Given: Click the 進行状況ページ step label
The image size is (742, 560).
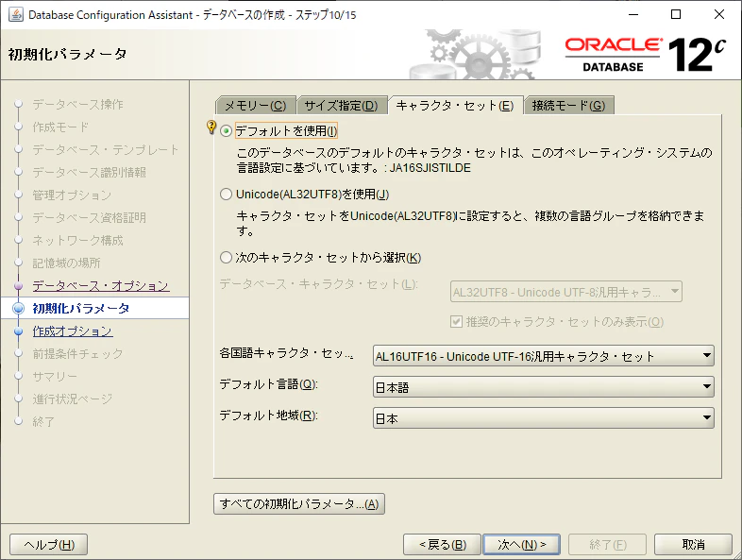Looking at the screenshot, I should (x=73, y=399).
